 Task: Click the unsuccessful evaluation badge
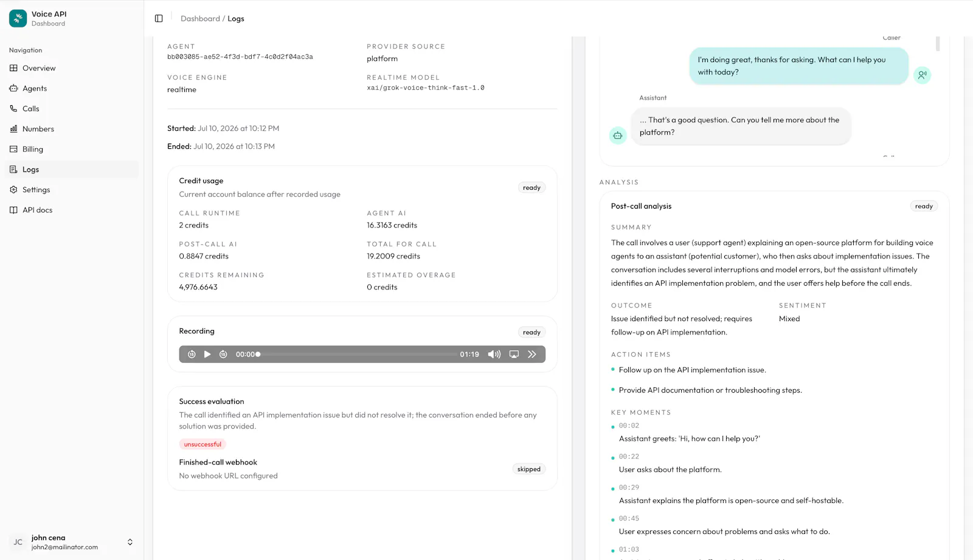tap(203, 444)
